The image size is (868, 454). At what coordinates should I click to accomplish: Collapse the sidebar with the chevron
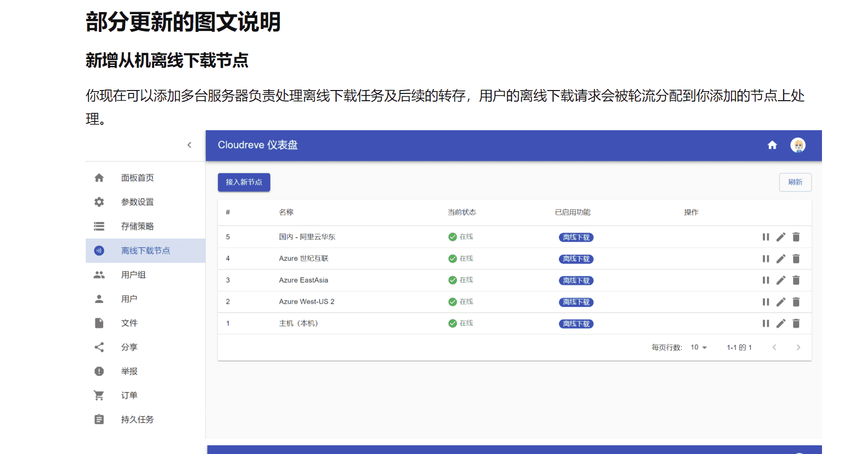pyautogui.click(x=189, y=145)
